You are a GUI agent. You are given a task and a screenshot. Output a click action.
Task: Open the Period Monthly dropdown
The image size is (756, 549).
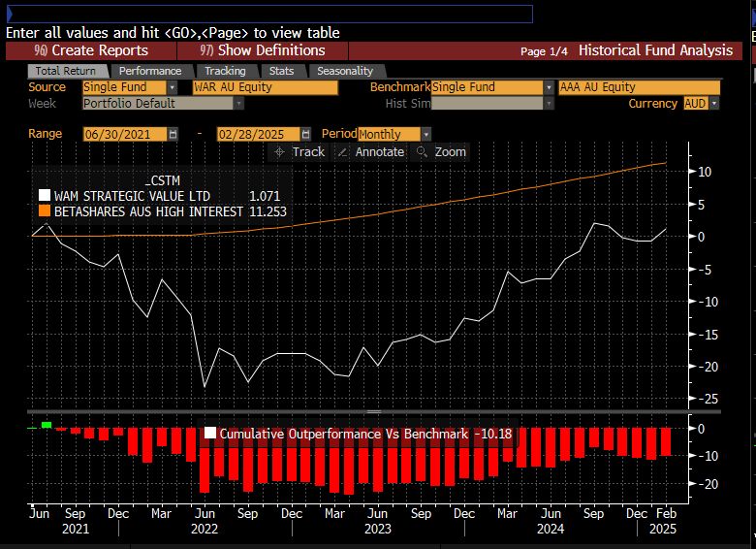425,134
